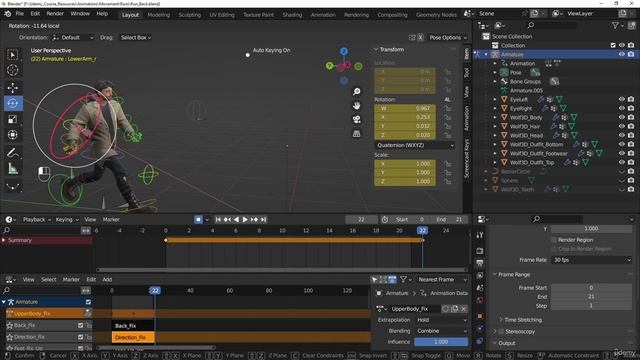This screenshot has height=360, width=640.
Task: Toggle the camera view icon
Action: point(356,120)
